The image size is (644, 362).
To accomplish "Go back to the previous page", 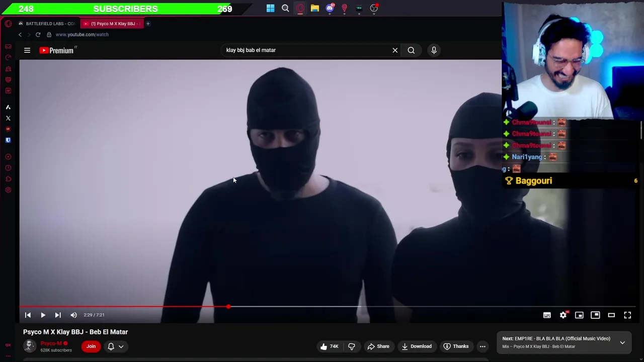I will 20,35.
